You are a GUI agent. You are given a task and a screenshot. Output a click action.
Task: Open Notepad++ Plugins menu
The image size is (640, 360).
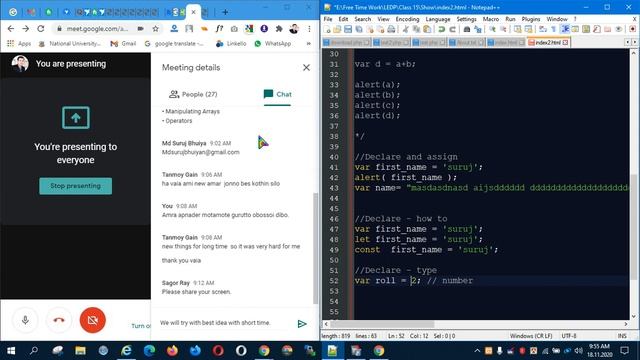pos(531,19)
